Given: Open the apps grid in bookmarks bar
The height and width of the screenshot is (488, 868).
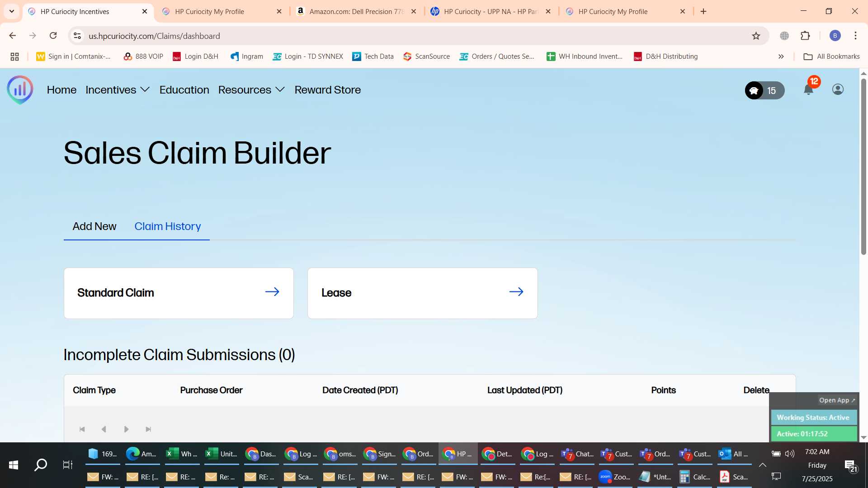Looking at the screenshot, I should coord(14,56).
